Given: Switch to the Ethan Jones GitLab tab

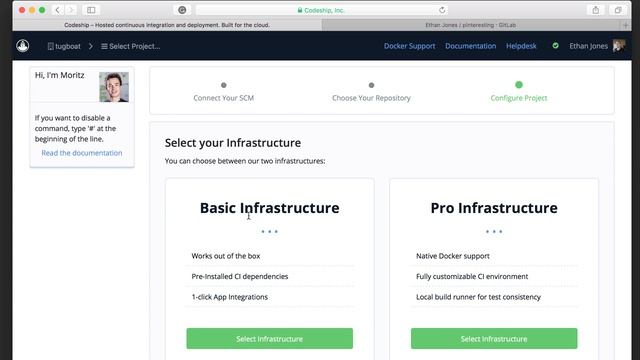Looking at the screenshot, I should click(x=471, y=25).
